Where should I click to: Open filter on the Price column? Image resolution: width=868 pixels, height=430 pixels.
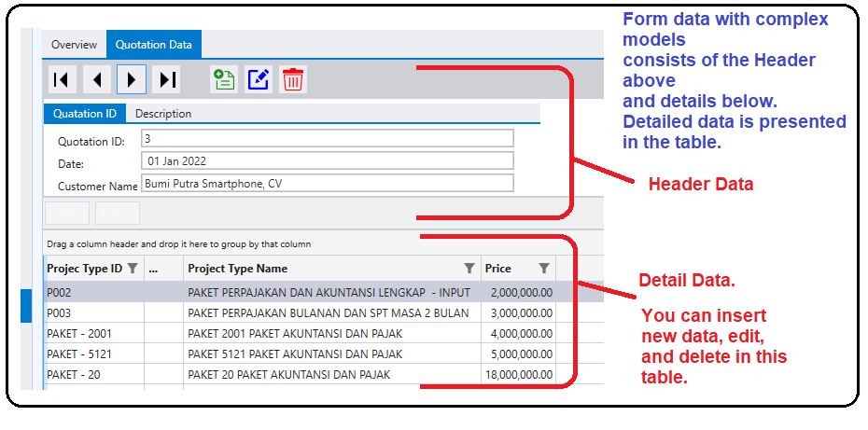pyautogui.click(x=544, y=269)
